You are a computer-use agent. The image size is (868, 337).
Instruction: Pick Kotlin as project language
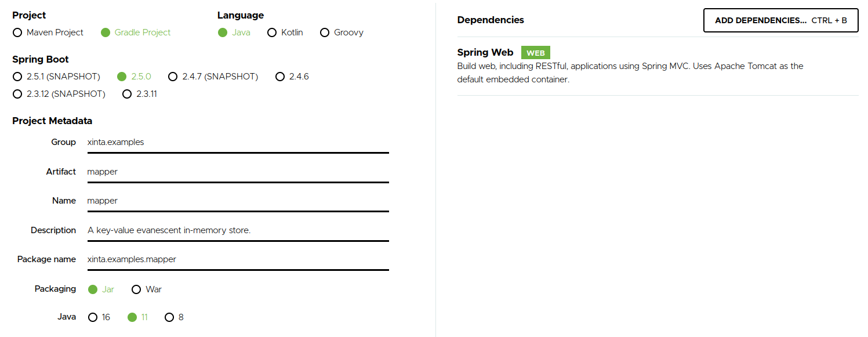click(x=272, y=32)
